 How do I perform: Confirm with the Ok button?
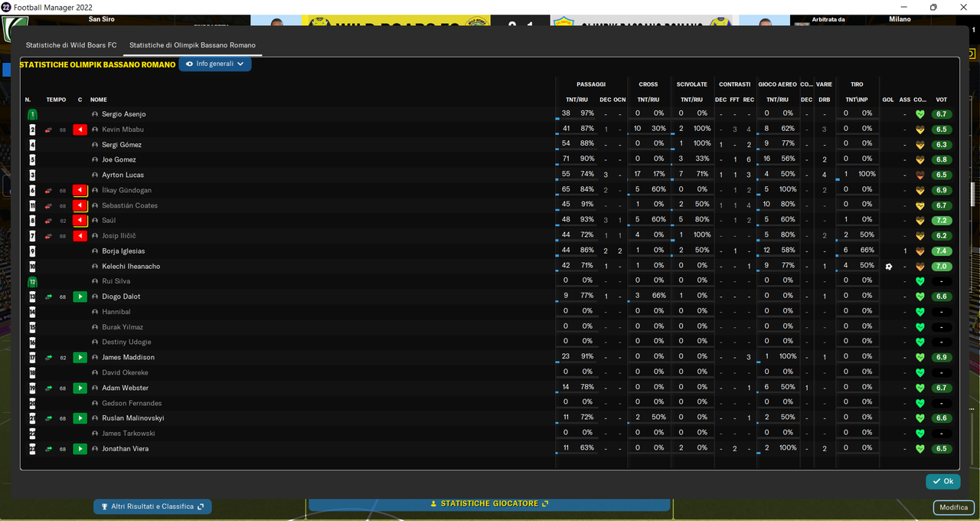943,481
